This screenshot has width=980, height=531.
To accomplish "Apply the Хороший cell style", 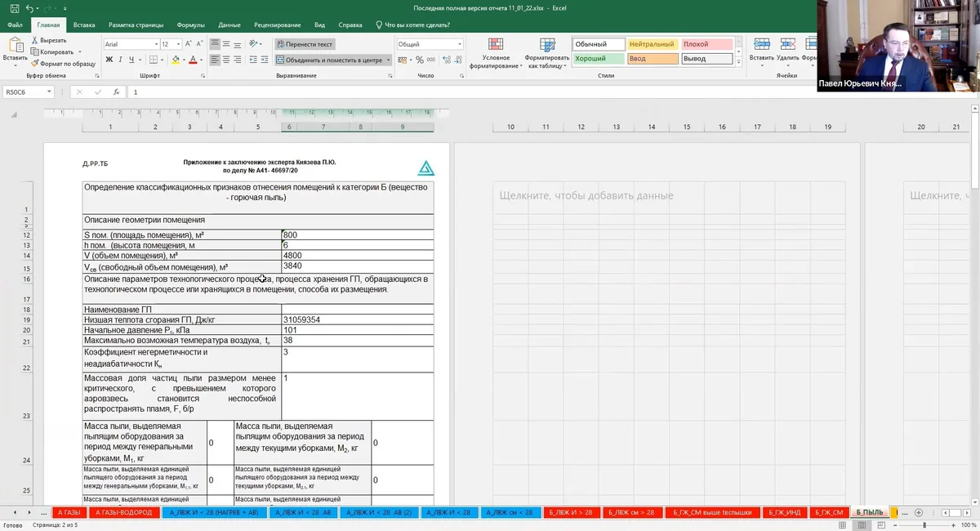I will (x=599, y=59).
